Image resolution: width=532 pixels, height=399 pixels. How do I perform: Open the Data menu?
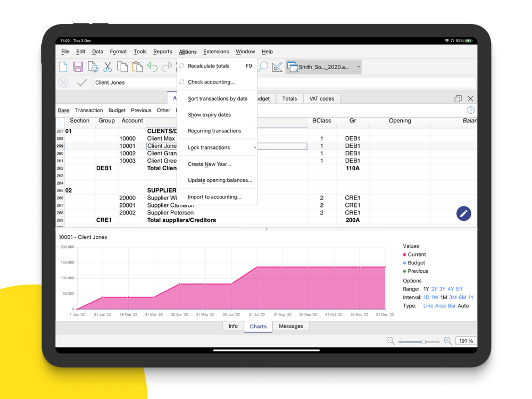[97, 52]
